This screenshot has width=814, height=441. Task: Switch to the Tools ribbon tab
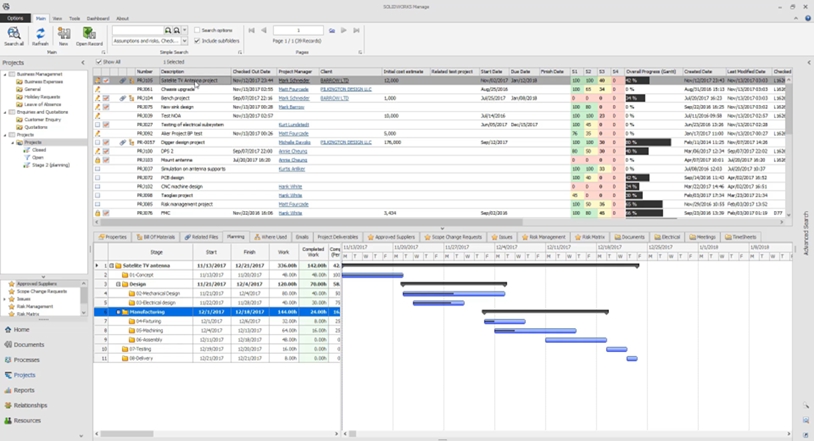click(75, 18)
